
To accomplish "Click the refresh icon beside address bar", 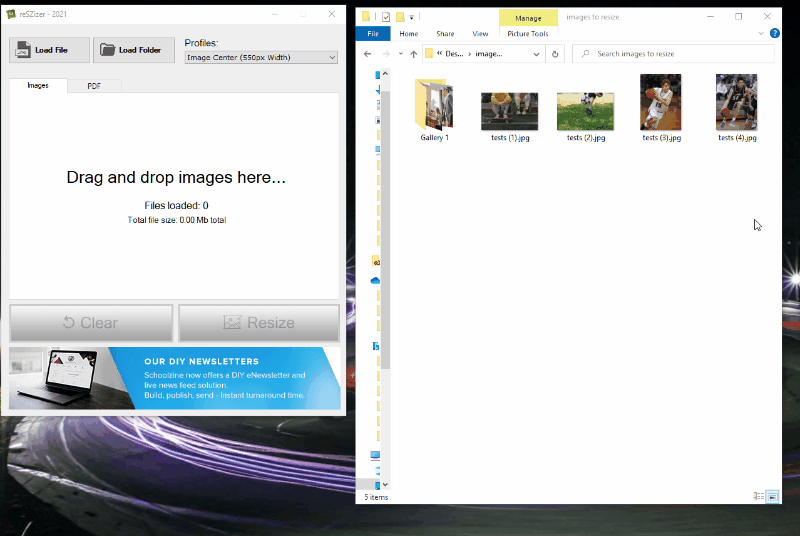I will (556, 54).
